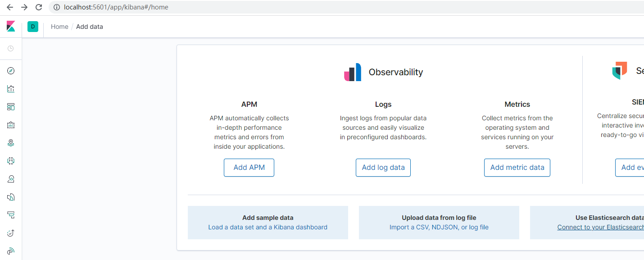Open the SIEM icon in sidebar
The height and width of the screenshot is (260, 644).
(11, 251)
